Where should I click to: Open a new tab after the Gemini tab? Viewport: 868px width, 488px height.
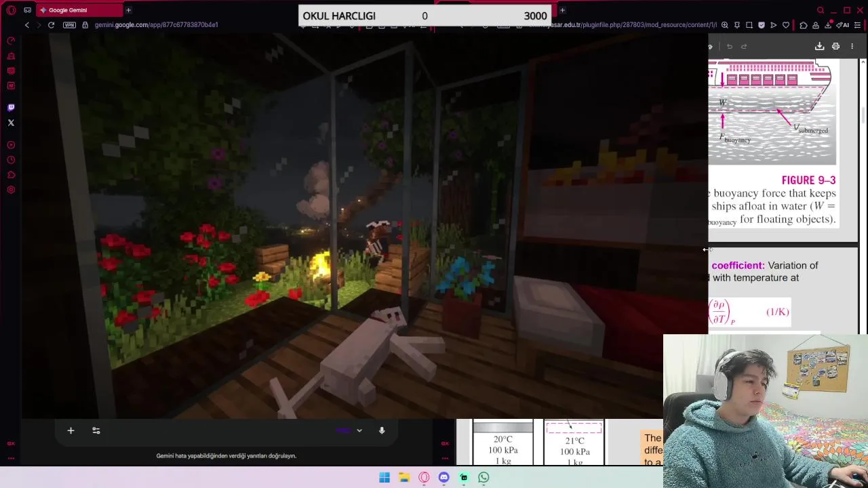pos(128,10)
